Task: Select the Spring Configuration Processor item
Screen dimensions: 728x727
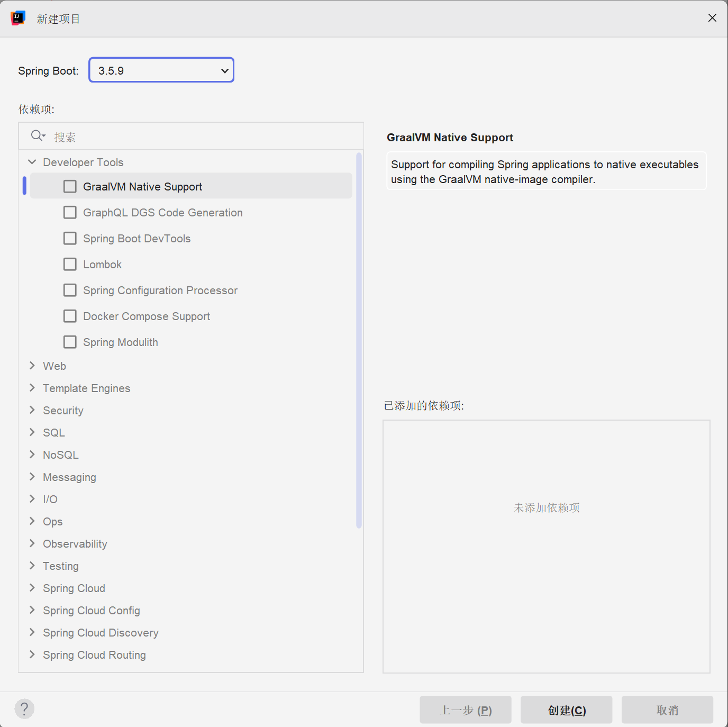Action: pyautogui.click(x=160, y=290)
